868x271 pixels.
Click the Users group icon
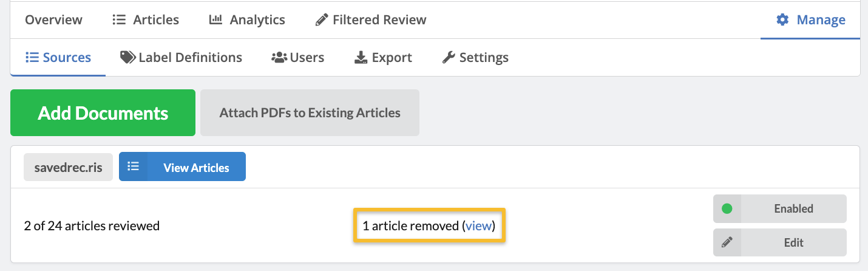[x=279, y=58]
